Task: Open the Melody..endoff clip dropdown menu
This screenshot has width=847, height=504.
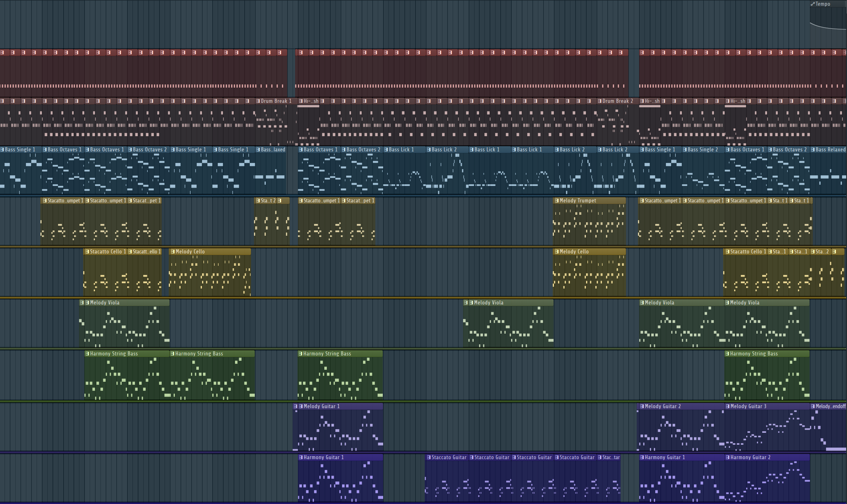Action: coord(813,406)
